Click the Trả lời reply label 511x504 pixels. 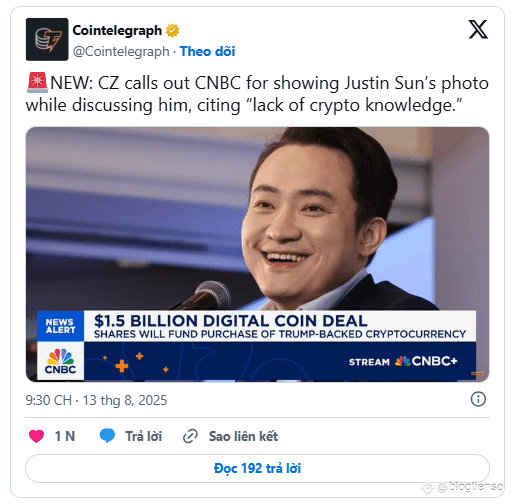144,436
